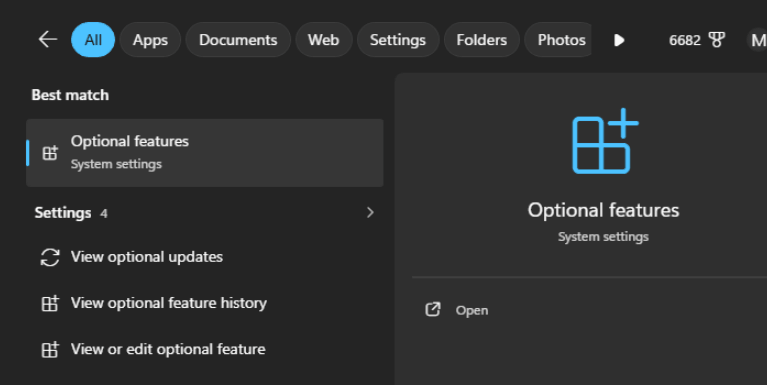Click the large Optional features preview icon
Screen dimensions: 767x385
click(605, 141)
